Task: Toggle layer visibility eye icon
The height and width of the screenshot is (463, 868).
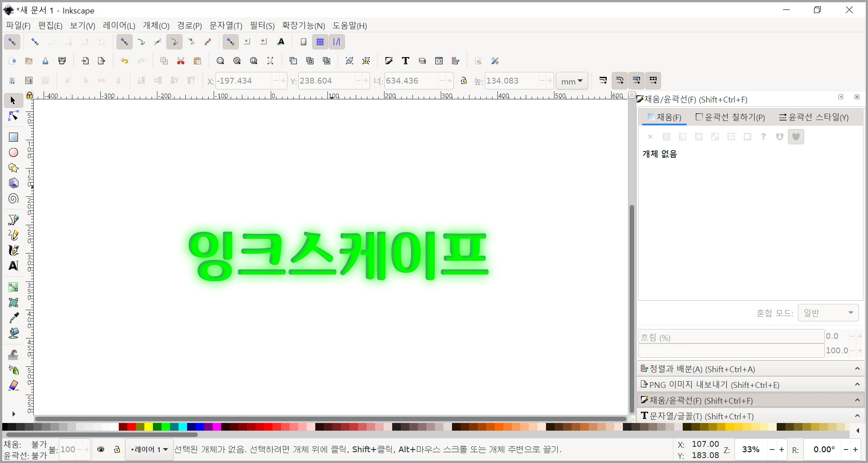Action: (x=101, y=450)
